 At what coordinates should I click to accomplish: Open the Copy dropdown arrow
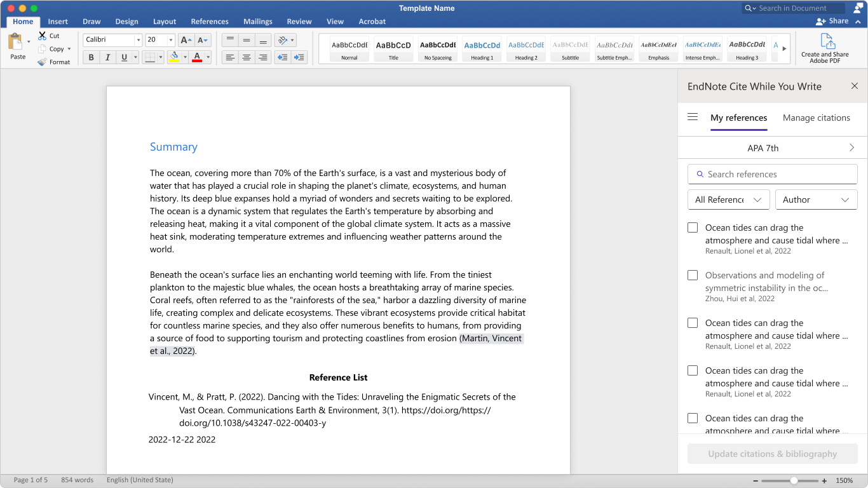pos(69,49)
